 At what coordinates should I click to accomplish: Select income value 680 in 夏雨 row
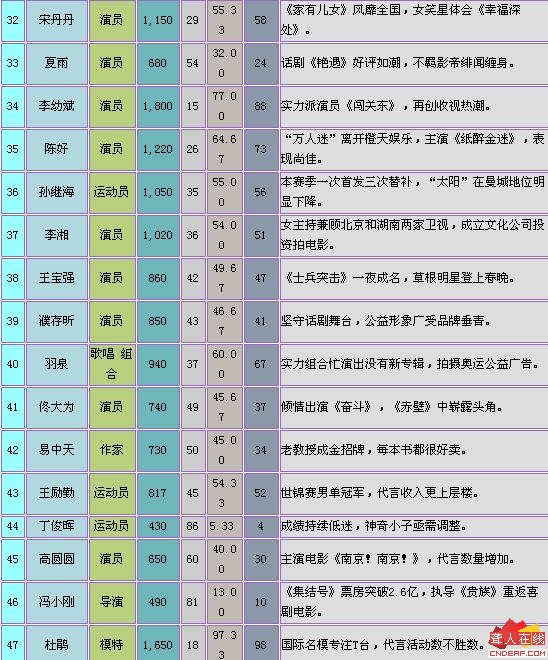pyautogui.click(x=157, y=63)
